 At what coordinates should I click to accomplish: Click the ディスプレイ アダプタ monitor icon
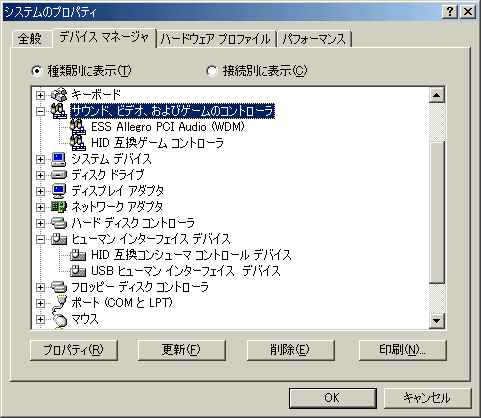click(x=59, y=191)
